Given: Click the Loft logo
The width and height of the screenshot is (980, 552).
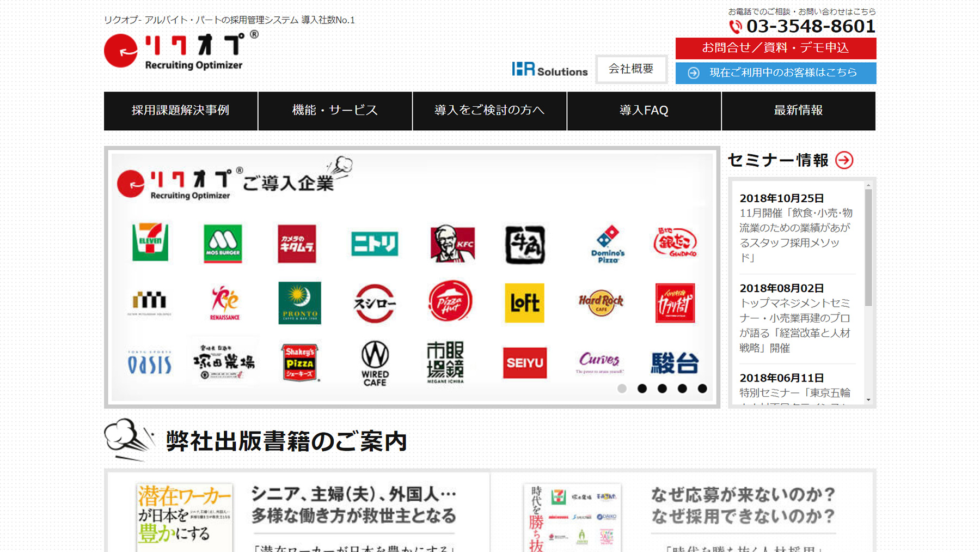Looking at the screenshot, I should tap(524, 303).
